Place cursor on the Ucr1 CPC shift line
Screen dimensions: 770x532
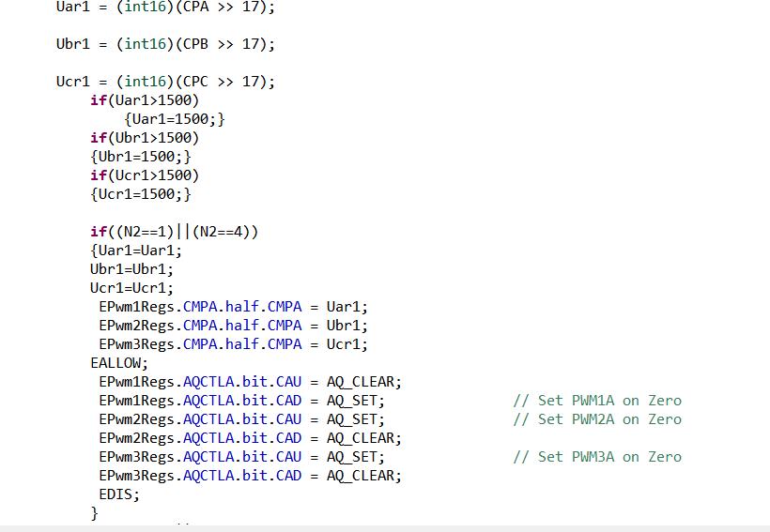166,82
